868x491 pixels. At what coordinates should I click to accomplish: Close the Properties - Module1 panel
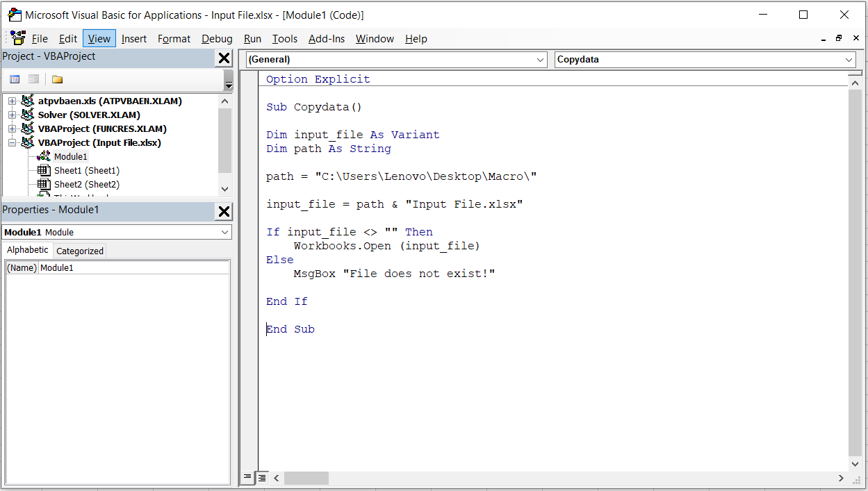click(x=224, y=211)
